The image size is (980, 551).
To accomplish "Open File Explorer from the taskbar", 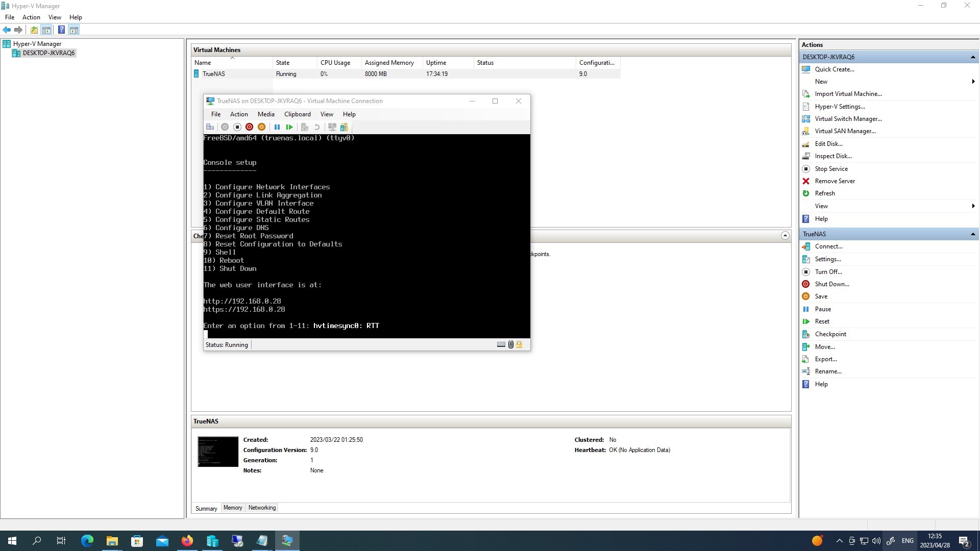I will tap(112, 541).
